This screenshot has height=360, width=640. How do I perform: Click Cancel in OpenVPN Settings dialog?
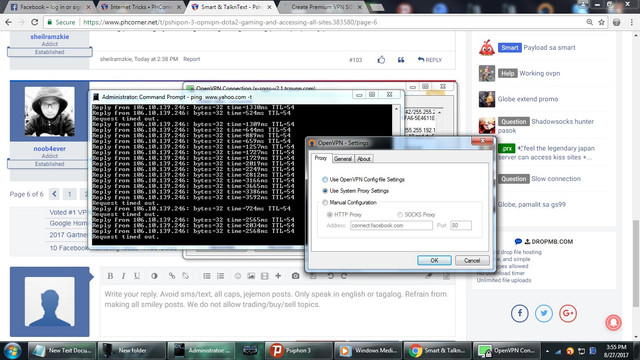tap(472, 260)
